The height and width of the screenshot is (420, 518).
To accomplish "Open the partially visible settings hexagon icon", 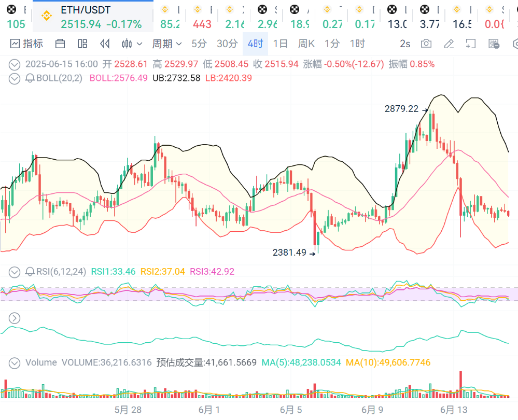I will click(515, 44).
